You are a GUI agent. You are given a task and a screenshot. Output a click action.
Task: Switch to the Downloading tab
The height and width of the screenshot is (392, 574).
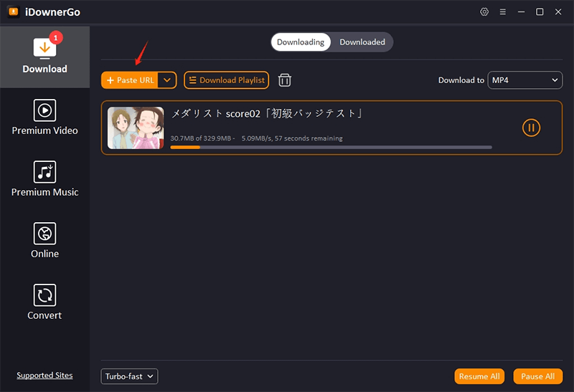(x=301, y=42)
